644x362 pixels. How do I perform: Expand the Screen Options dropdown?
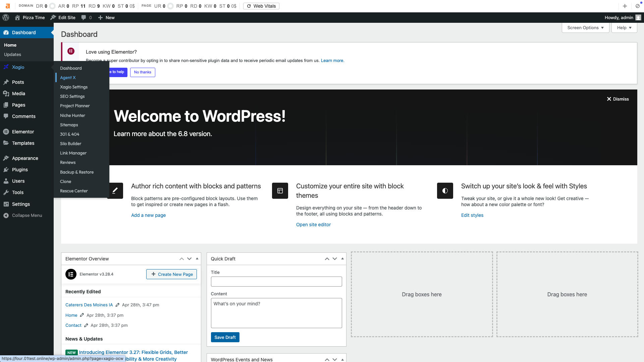[x=585, y=28]
